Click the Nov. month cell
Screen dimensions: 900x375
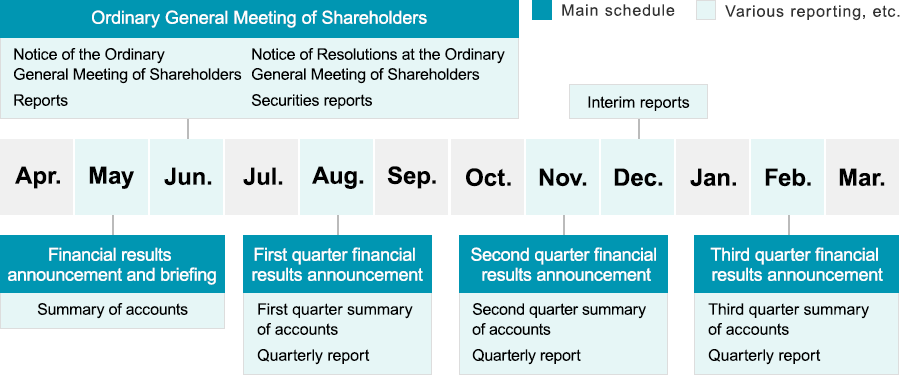(x=563, y=177)
